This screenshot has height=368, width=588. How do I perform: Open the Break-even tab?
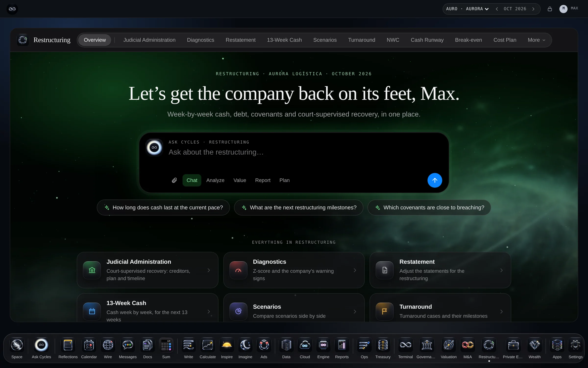[x=468, y=40]
